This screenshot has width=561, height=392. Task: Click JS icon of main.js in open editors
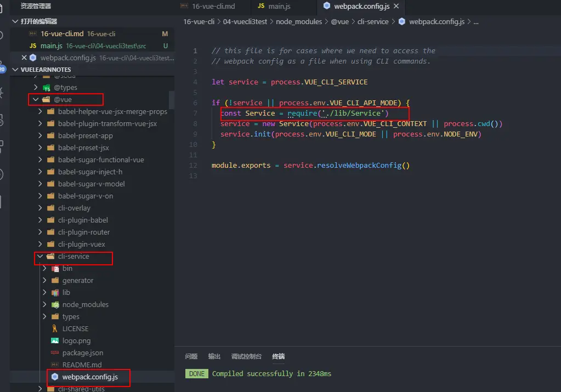point(33,46)
